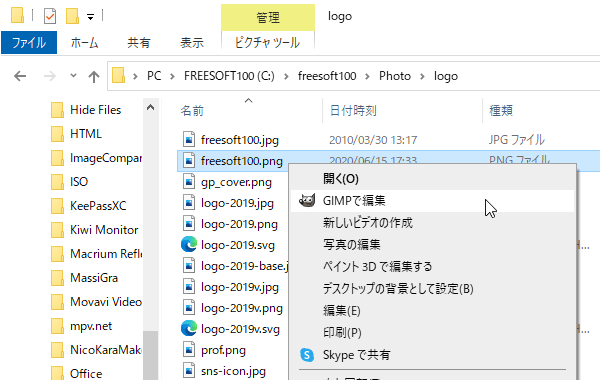
Task: Switch to the ホーム ribbon tab
Action: (84, 42)
